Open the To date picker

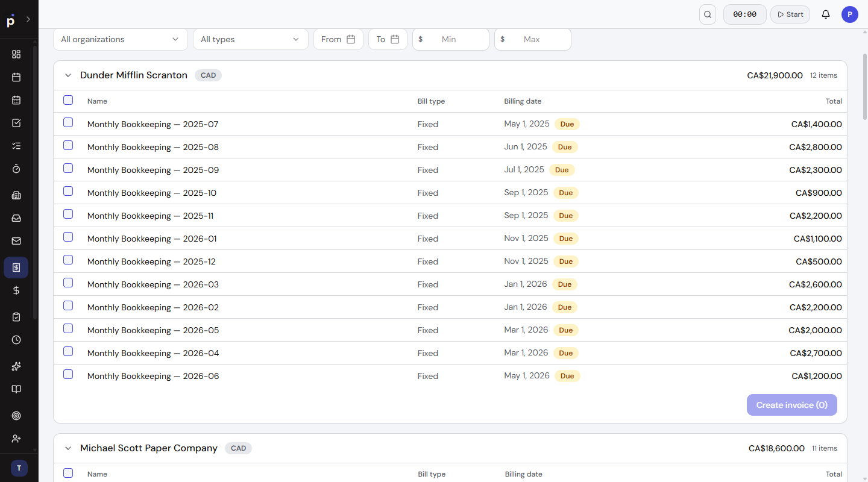pos(388,39)
